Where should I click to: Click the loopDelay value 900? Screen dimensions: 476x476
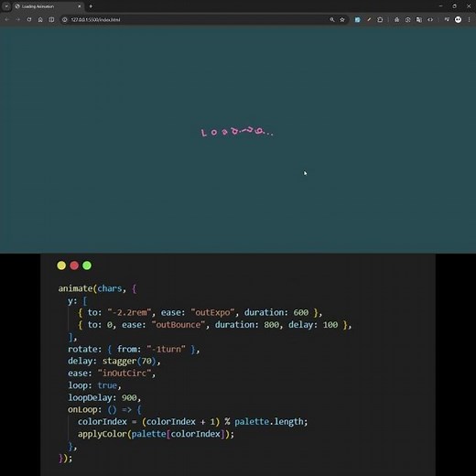129,397
